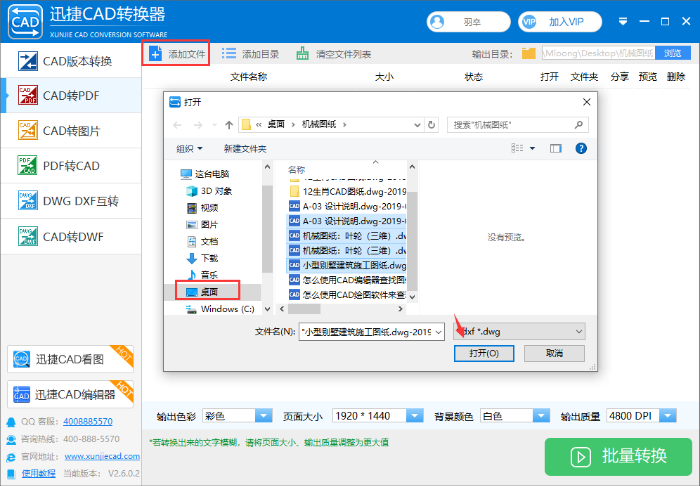The image size is (700, 486).
Task: Open recent locations chevron beside forward arrow
Action: point(214,125)
